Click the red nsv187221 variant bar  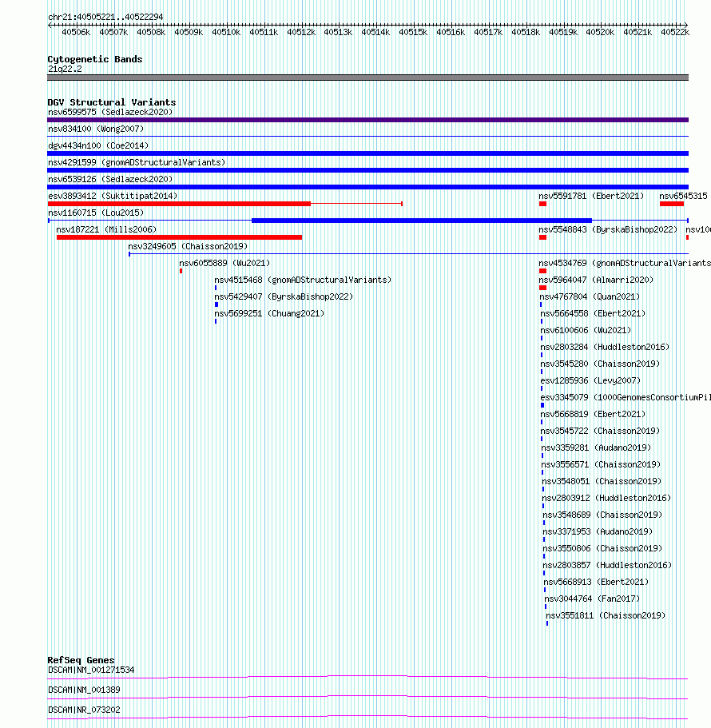(x=179, y=237)
